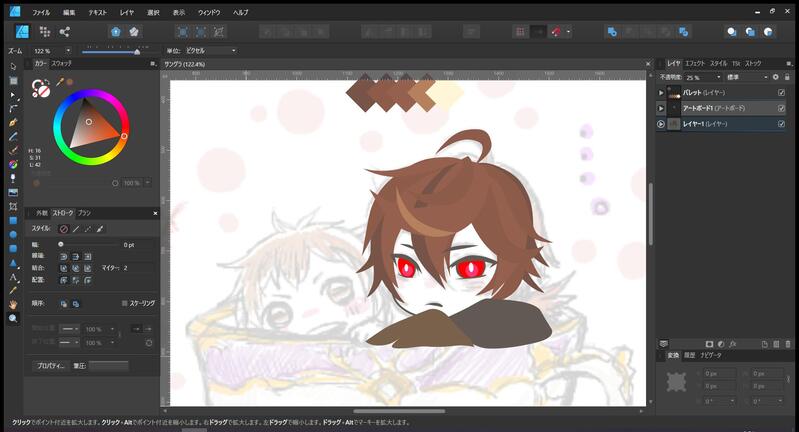Click the boolean Intersect operation icon
Screen dimensions: 799x432
point(648,32)
